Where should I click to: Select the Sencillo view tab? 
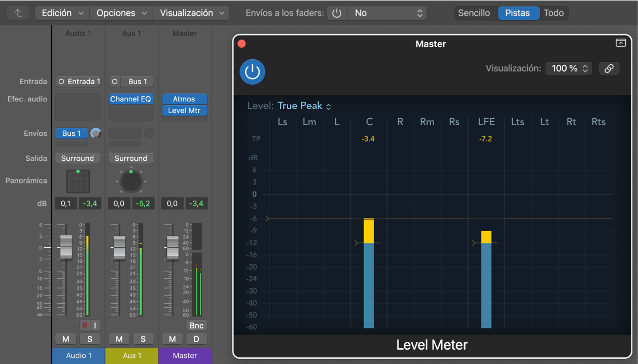pos(474,13)
